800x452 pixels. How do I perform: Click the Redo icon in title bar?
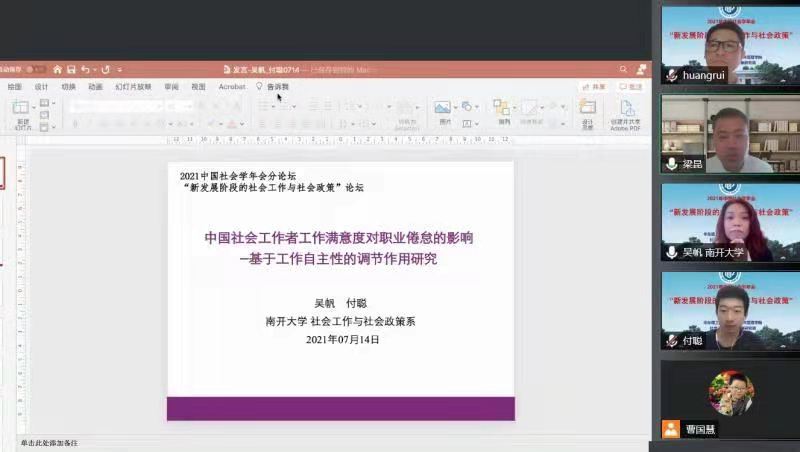[105, 69]
